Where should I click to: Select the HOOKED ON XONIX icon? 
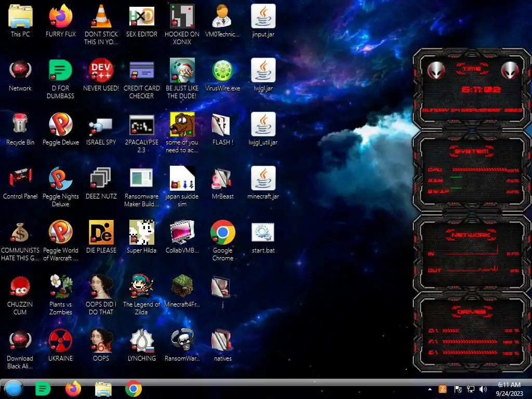(182, 16)
